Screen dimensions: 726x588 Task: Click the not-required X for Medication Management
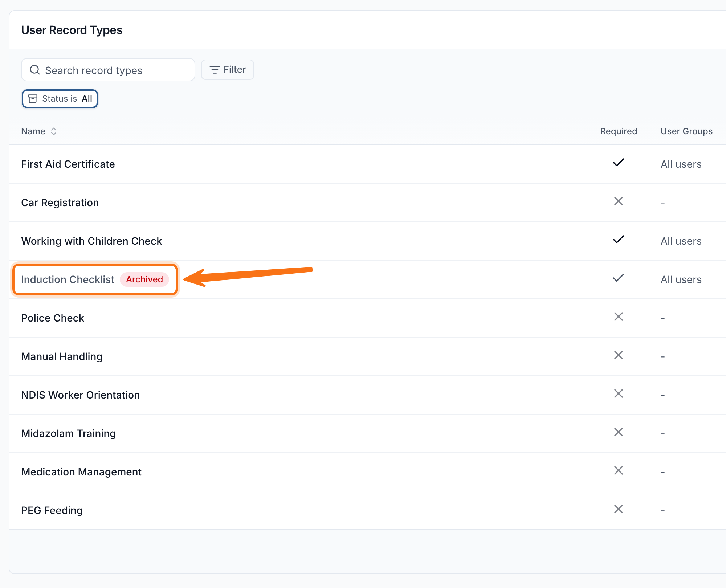click(619, 470)
